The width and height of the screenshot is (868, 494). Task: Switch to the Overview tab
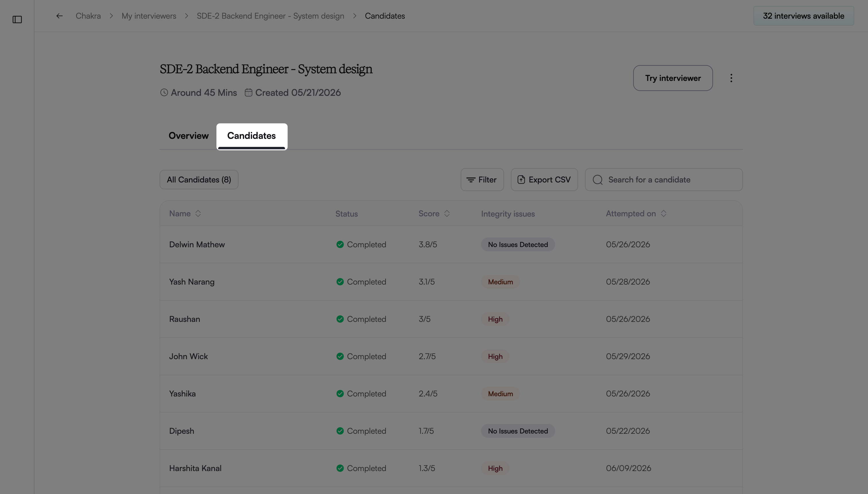[x=188, y=136]
